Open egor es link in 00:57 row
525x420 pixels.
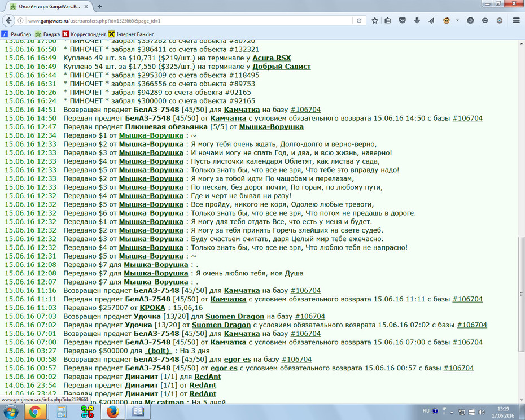pyautogui.click(x=224, y=368)
